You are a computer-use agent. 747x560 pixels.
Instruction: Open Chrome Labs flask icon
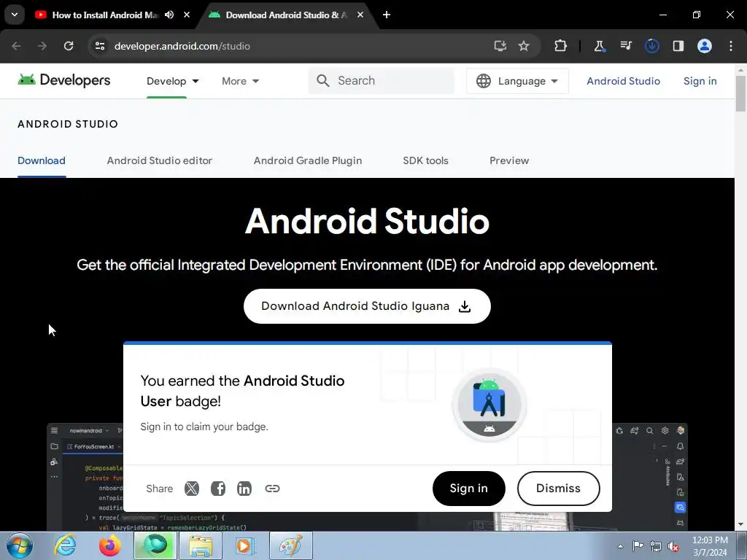click(x=599, y=46)
